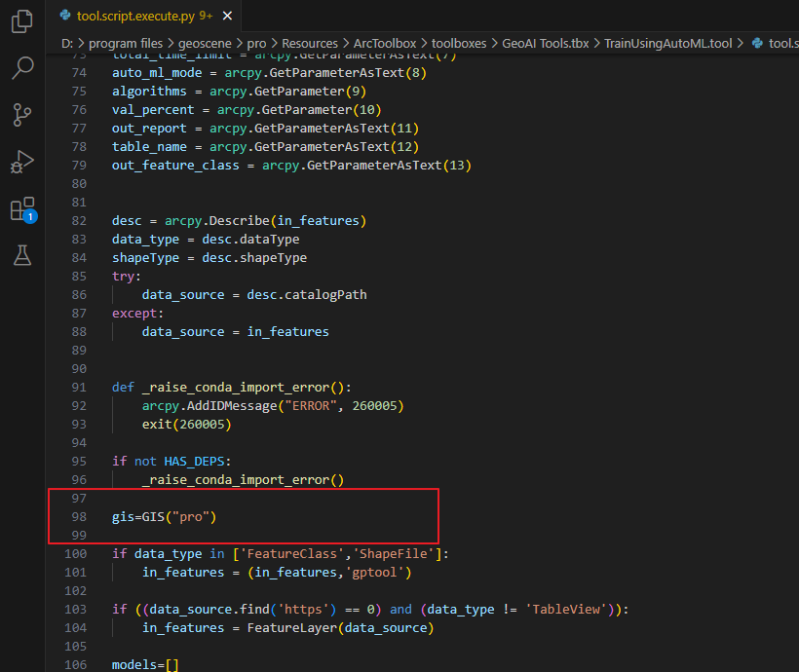Click 'val_percent' variable on line 76
799x672 pixels.
click(x=153, y=110)
